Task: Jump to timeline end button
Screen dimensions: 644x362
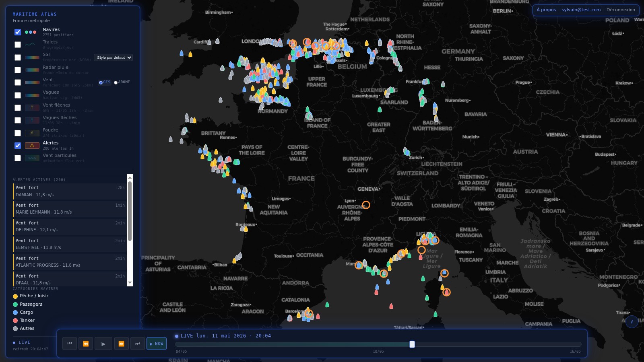Action: pos(138,343)
